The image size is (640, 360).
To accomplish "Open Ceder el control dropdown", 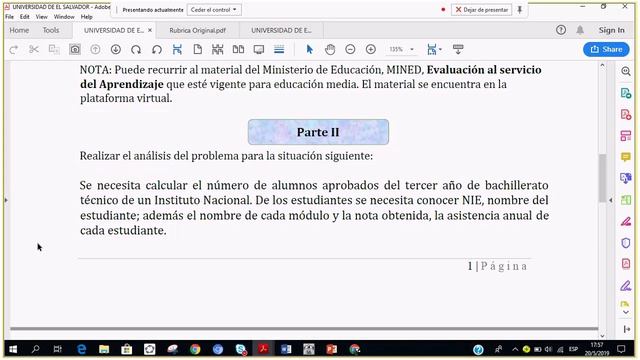I will 214,10.
